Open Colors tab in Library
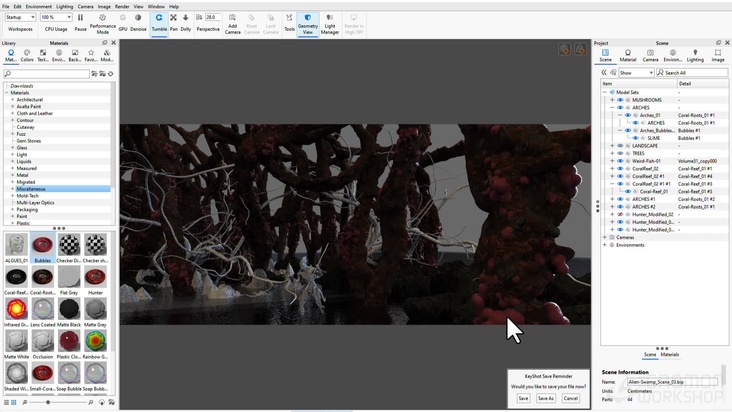732x412 pixels. (27, 56)
